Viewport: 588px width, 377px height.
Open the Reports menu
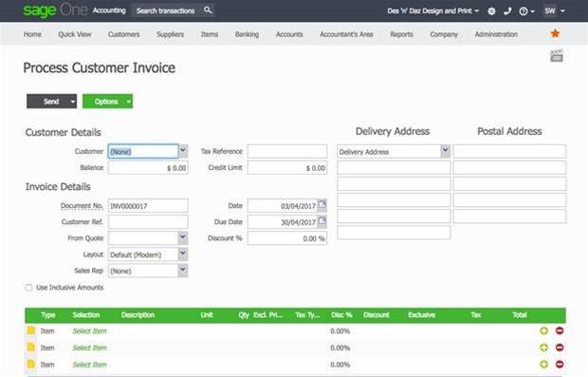click(401, 34)
